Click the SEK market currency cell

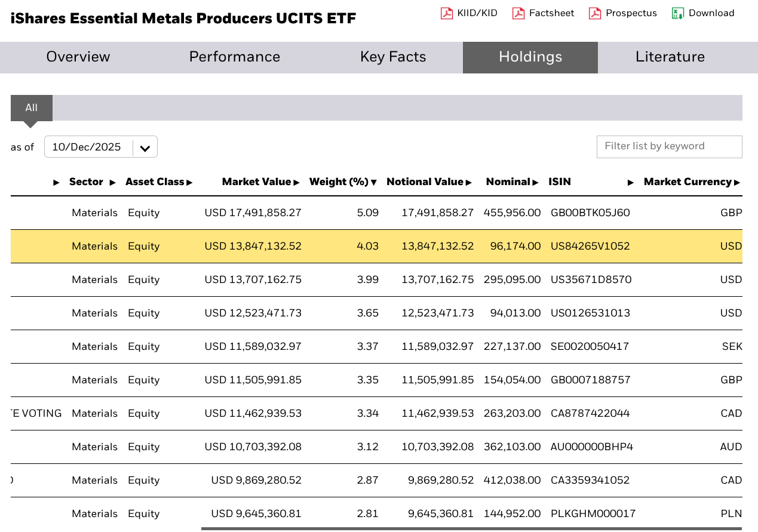pos(732,347)
